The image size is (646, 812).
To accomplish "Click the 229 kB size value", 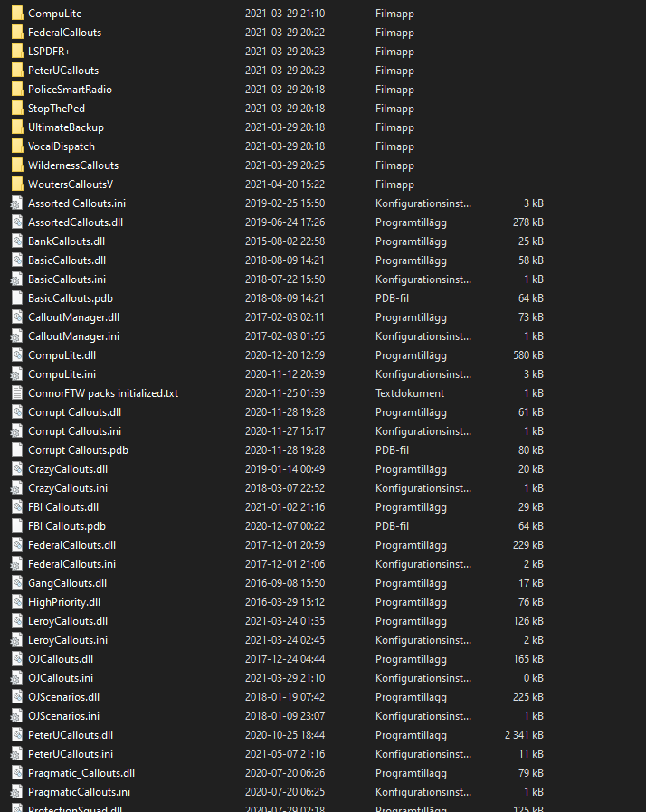I will (x=527, y=544).
